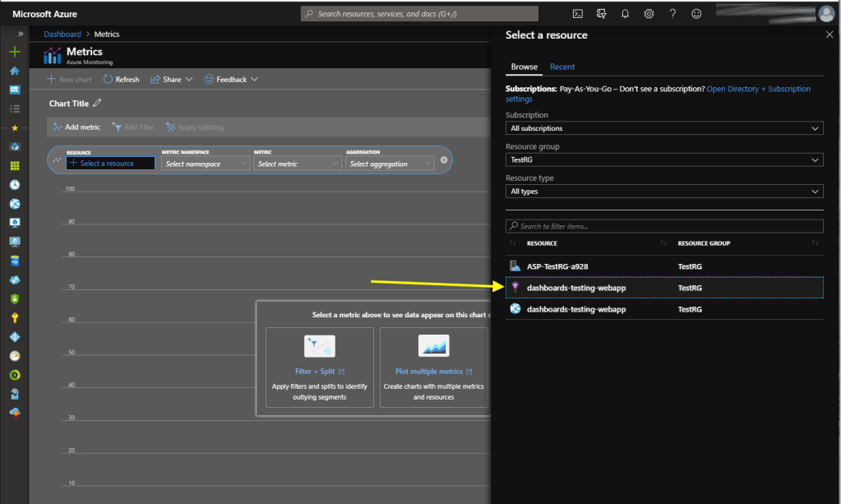Switch to the Recent tab

(x=562, y=67)
